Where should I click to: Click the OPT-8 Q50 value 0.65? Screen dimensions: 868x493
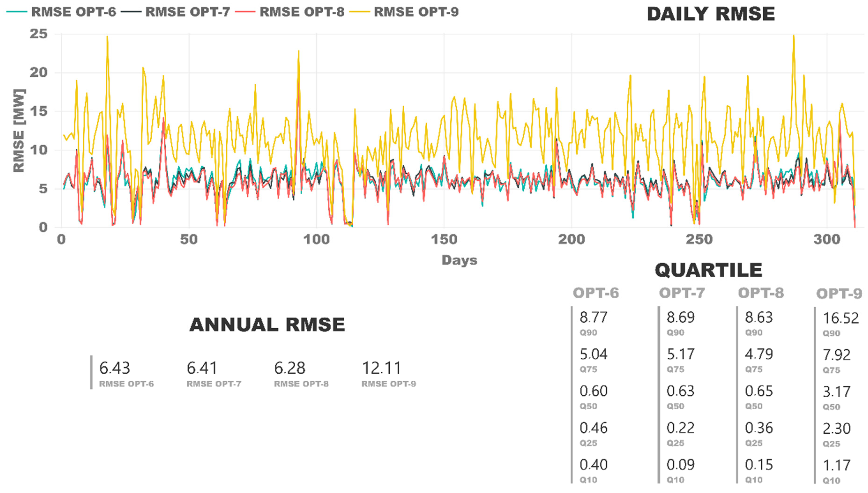tap(759, 391)
